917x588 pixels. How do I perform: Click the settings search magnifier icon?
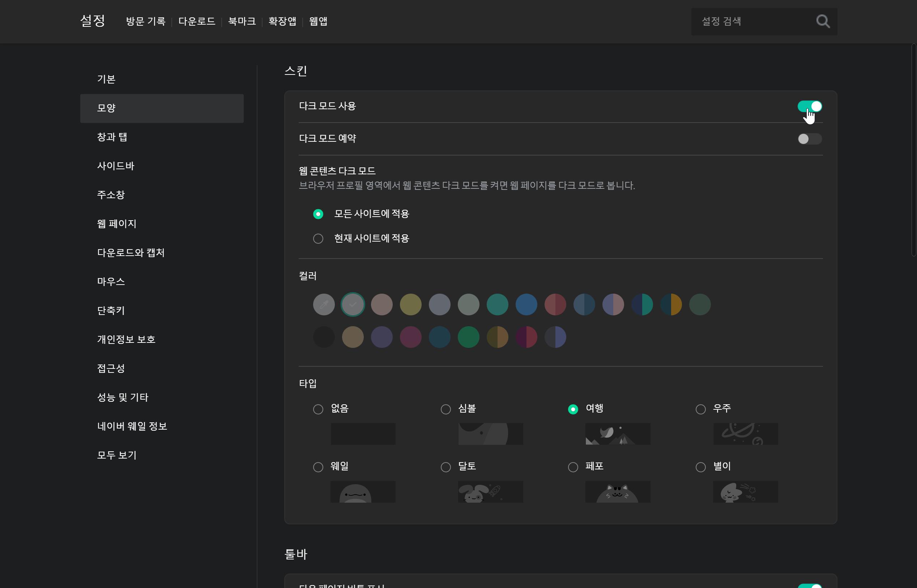(823, 21)
